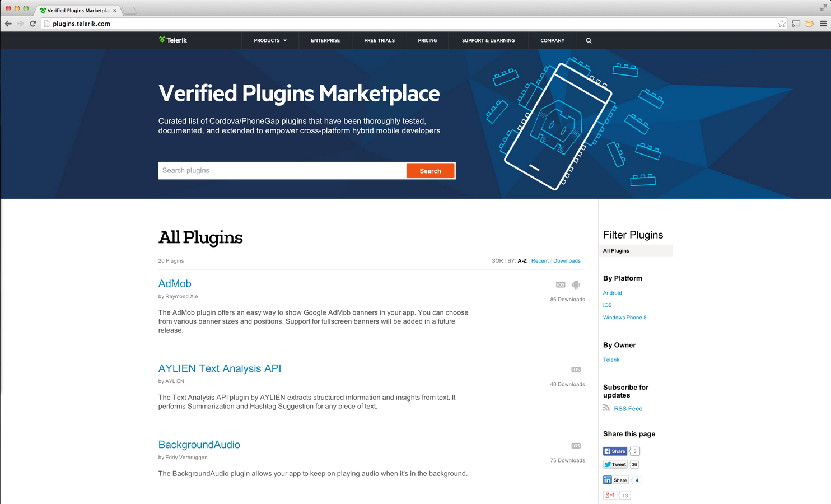This screenshot has width=831, height=504.
Task: Sort plugins by A-Z
Action: [x=522, y=261]
